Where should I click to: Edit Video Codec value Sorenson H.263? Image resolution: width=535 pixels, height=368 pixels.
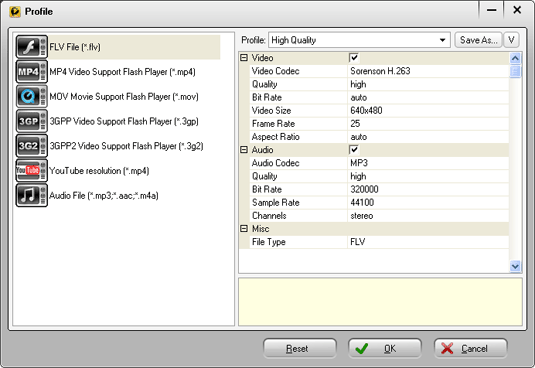428,71
